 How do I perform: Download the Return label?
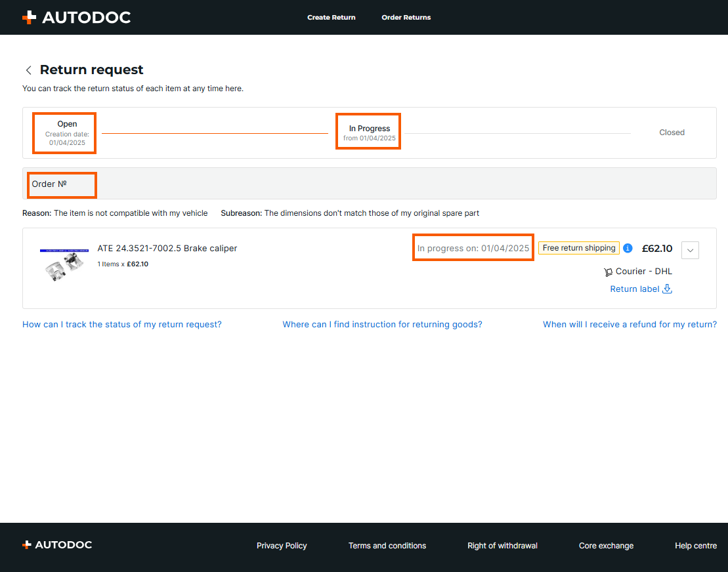633,289
